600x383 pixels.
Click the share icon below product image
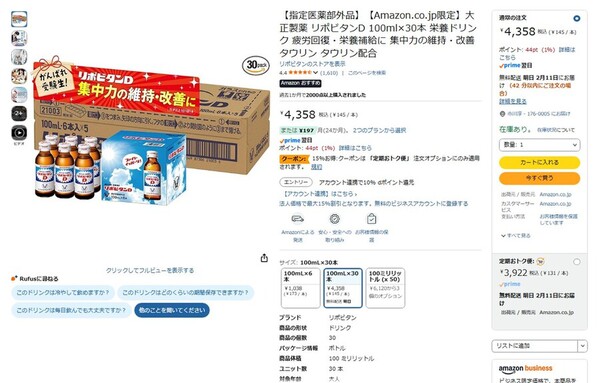[264, 258]
